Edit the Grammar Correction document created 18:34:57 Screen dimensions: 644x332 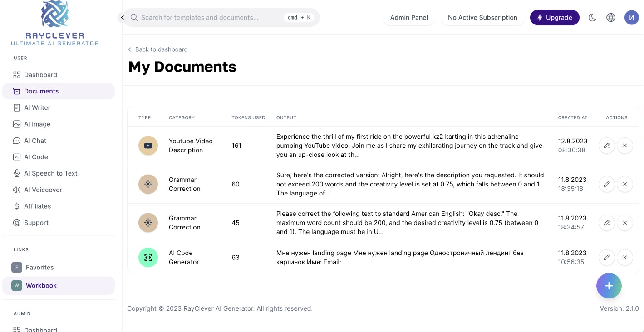607,223
